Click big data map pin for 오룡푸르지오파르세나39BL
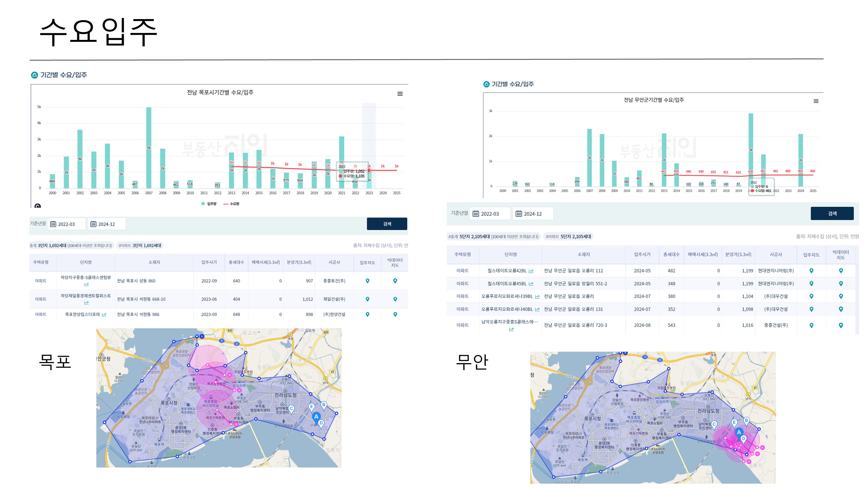The height and width of the screenshot is (488, 868). tap(841, 296)
